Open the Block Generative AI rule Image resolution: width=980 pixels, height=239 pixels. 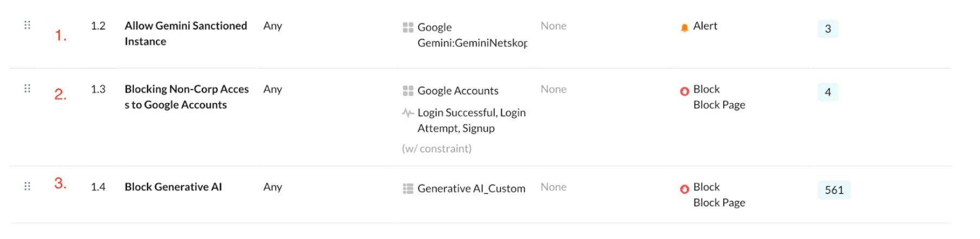173,187
